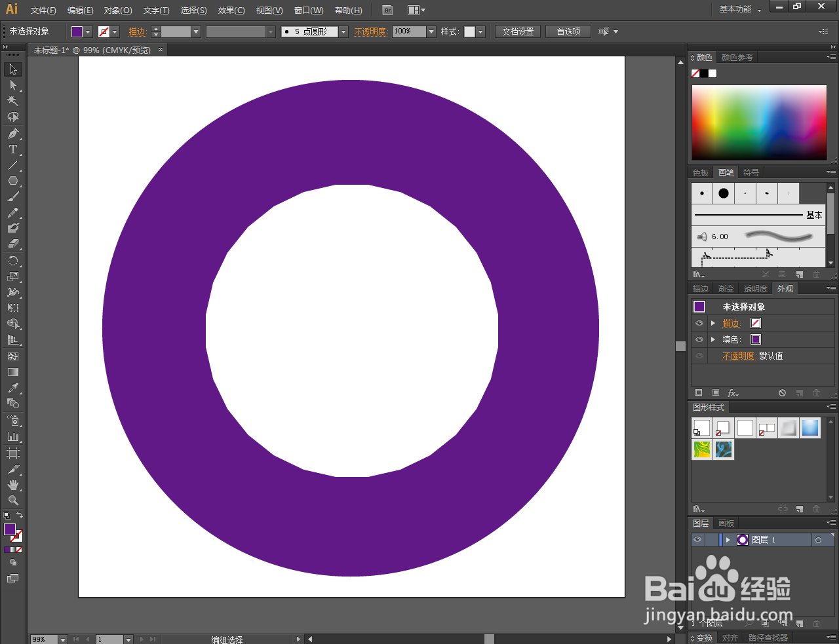The width and height of the screenshot is (839, 644).
Task: Click the 不透明度 link in control bar
Action: 371,31
